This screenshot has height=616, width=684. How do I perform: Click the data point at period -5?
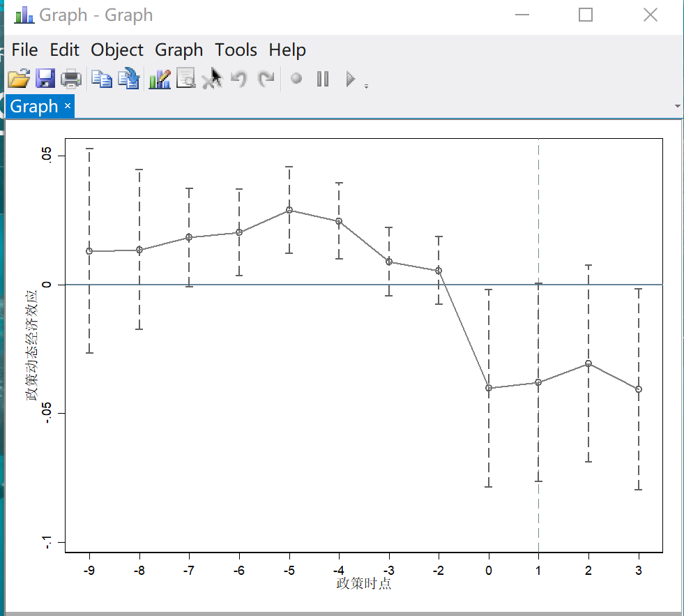click(289, 210)
